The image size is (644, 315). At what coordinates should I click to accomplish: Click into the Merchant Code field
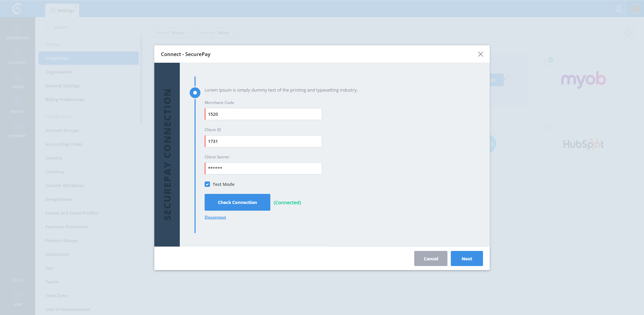coord(263,114)
